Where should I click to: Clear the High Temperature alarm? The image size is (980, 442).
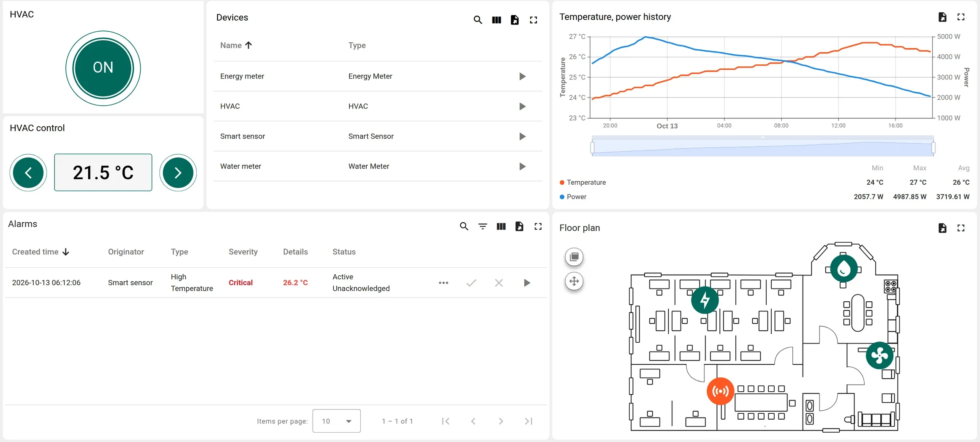click(x=499, y=283)
